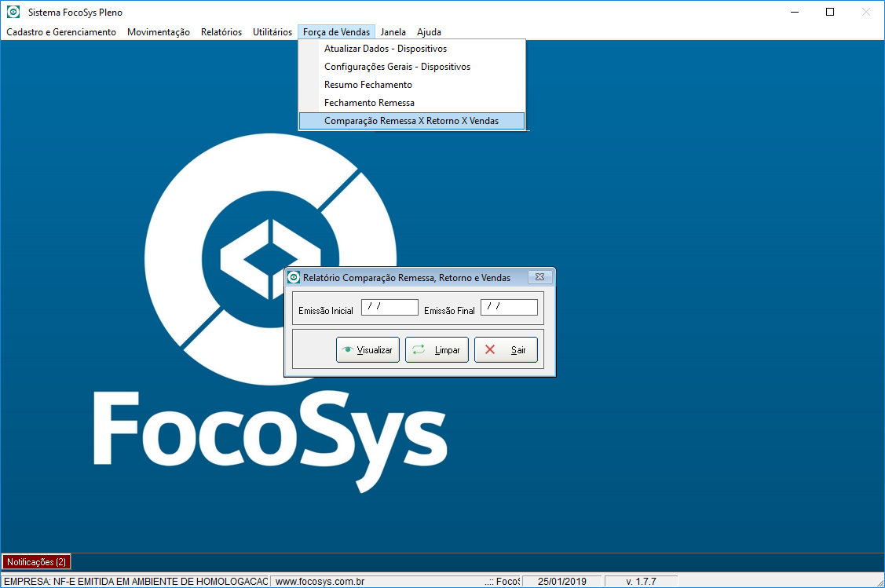
Task: Open the Notificações (2) panel
Action: 36,562
